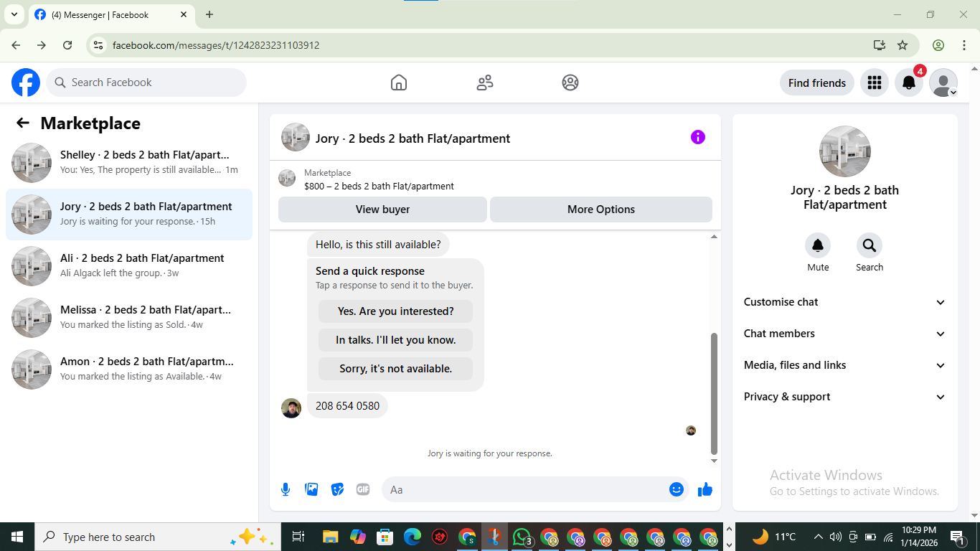Open Chrome three-dot menu
The image size is (980, 551).
(963, 45)
